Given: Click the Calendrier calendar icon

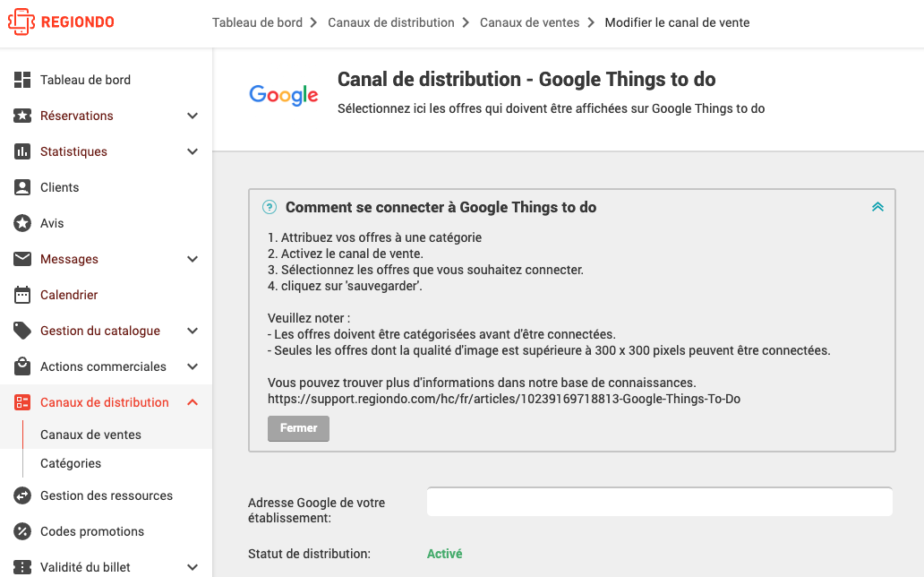Looking at the screenshot, I should point(22,295).
